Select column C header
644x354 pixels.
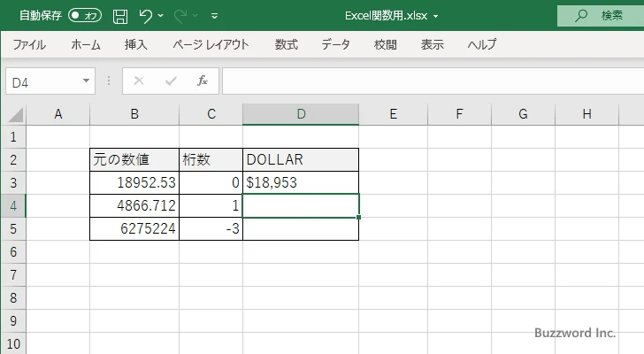(211, 114)
